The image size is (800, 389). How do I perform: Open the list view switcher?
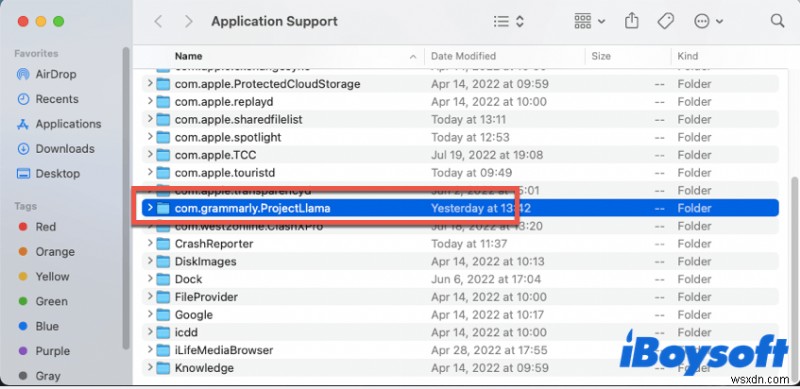[x=509, y=21]
